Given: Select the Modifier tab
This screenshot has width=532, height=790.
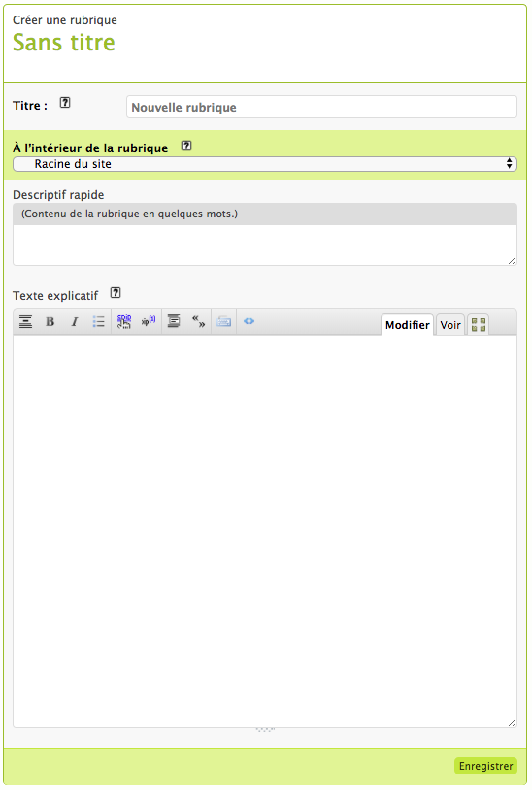Looking at the screenshot, I should tap(407, 325).
